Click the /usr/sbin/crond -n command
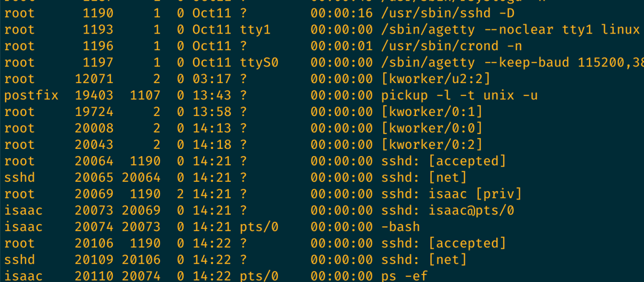644x282 pixels. [452, 46]
